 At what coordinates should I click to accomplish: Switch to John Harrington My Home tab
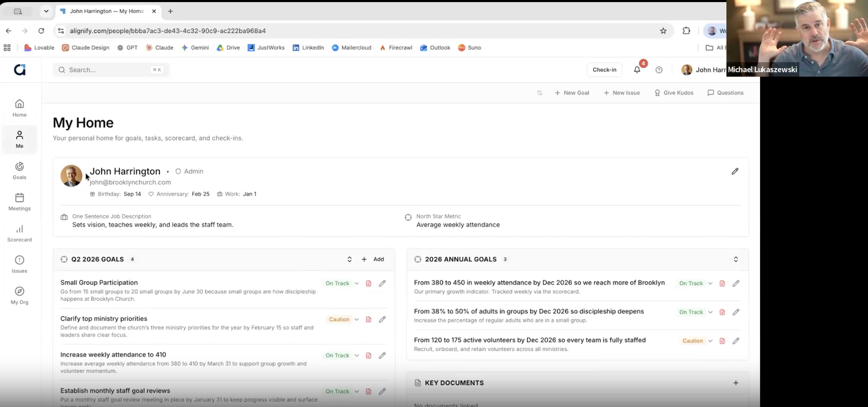coord(108,11)
